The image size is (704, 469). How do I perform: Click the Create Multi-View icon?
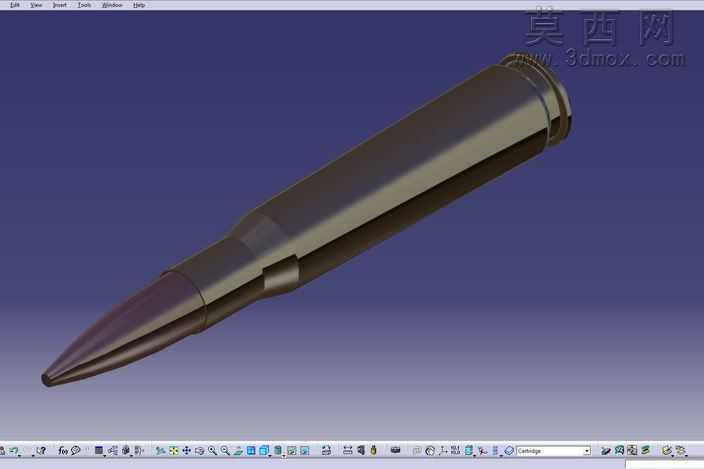251,450
